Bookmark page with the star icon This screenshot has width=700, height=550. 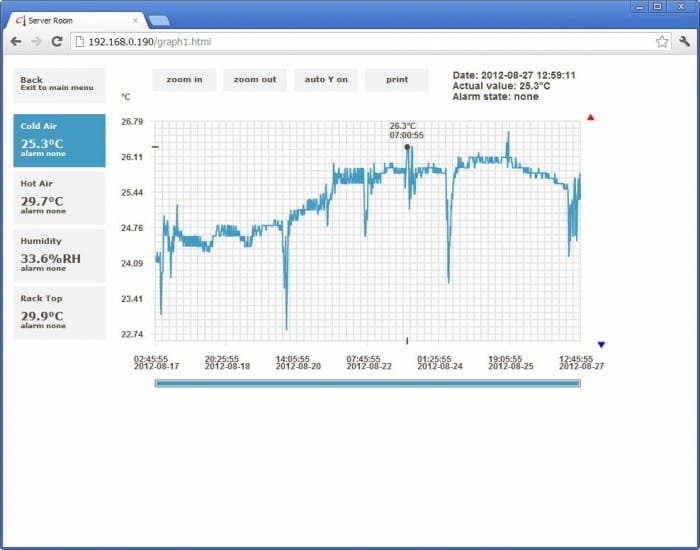pos(661,42)
